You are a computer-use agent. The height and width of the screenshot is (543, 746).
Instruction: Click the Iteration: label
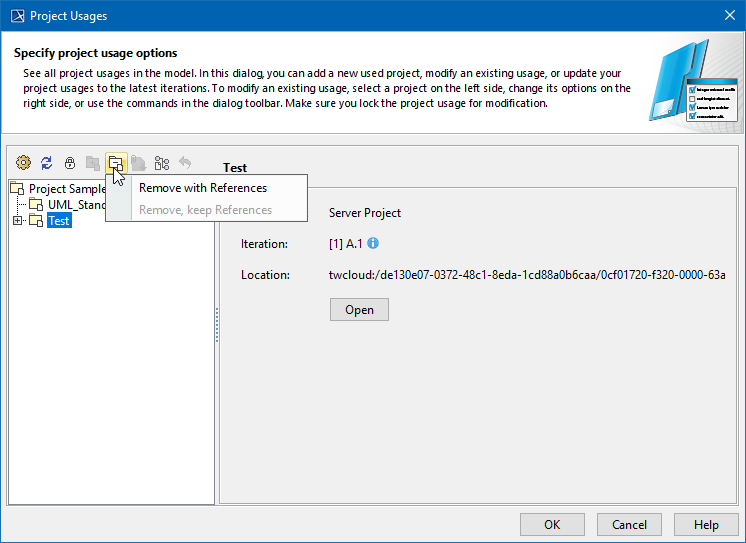pos(264,244)
